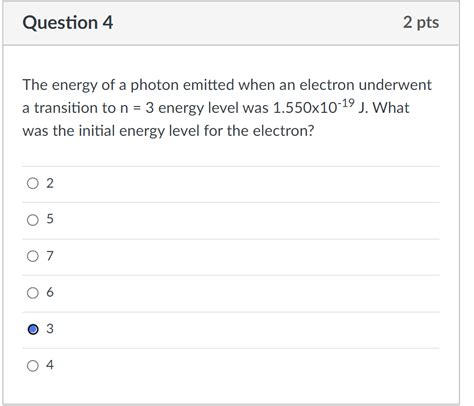Click the filled radio button for 3
Viewport: 474px width, 406px height.
pyautogui.click(x=33, y=329)
